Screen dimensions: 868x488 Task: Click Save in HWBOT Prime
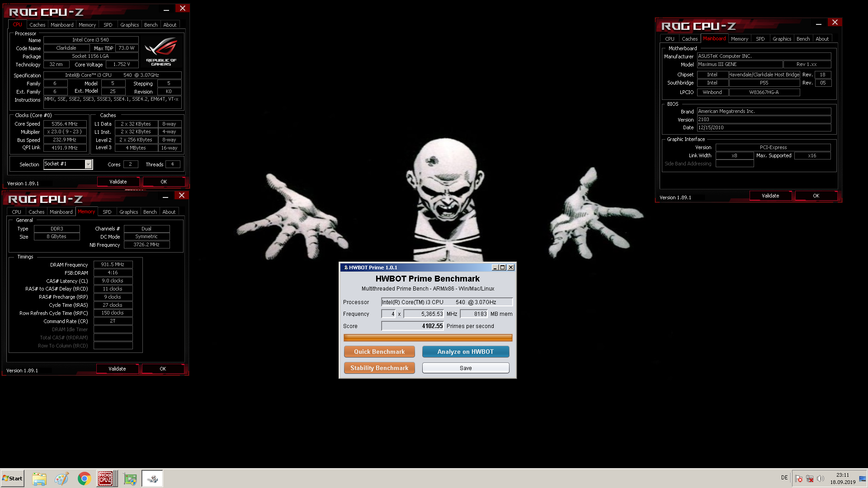click(x=466, y=368)
